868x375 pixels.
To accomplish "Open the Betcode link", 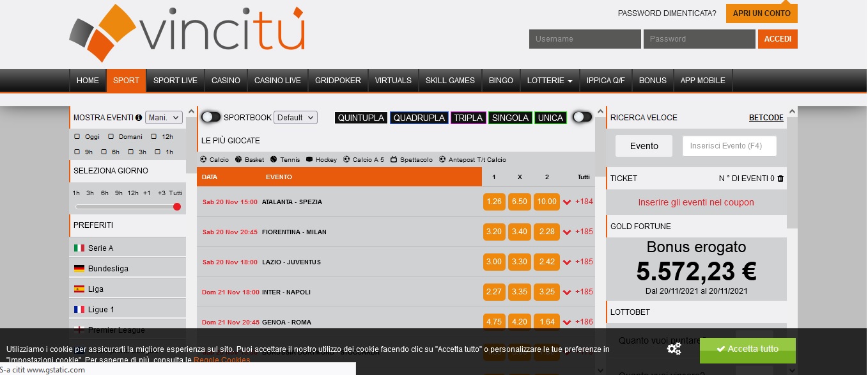I will [x=766, y=118].
